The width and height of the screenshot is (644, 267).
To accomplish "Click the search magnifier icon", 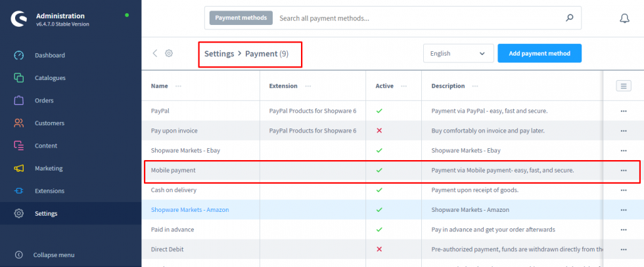I will [x=569, y=18].
